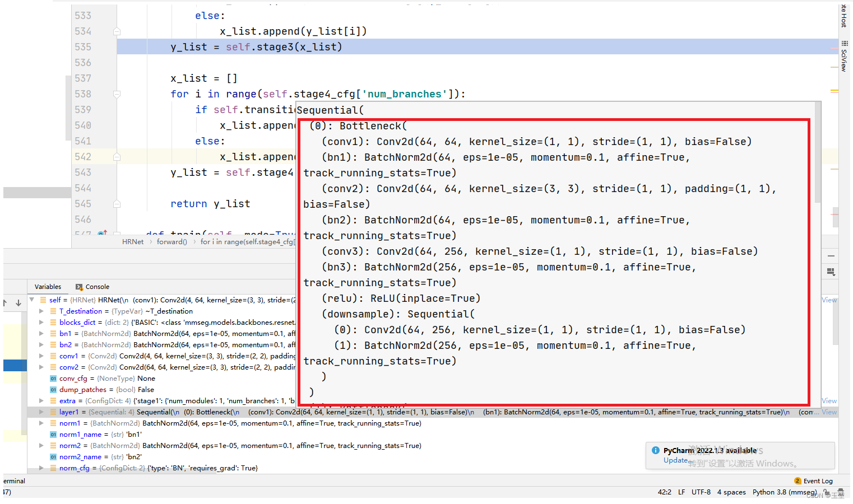Click the return y_list code line
The height and width of the screenshot is (504, 853).
tap(210, 204)
